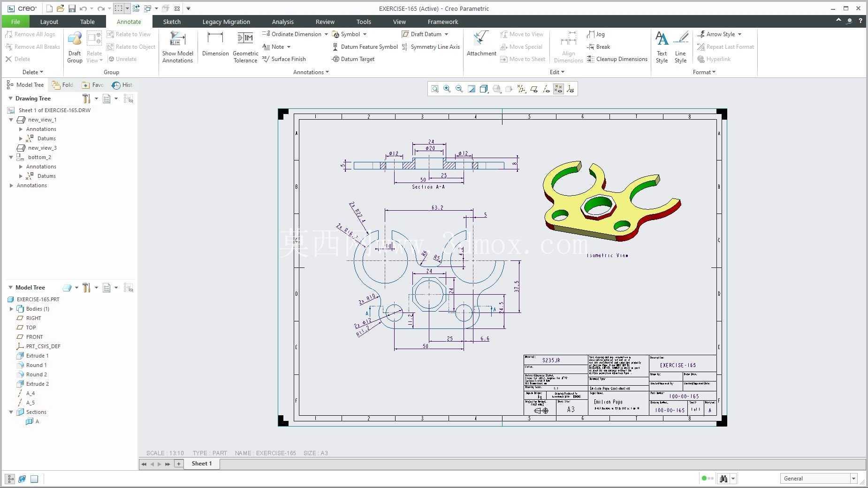The image size is (868, 488).
Task: Toggle point display in graphics toolbar
Action: 558,89
